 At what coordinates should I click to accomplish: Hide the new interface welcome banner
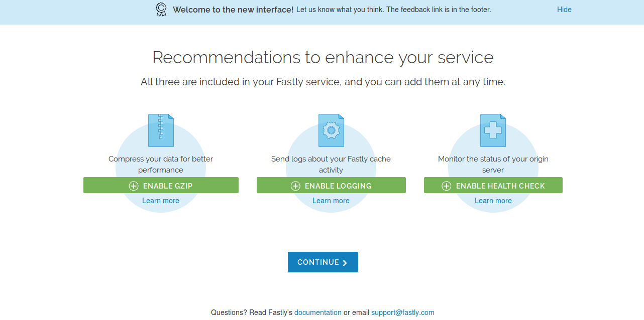564,10
